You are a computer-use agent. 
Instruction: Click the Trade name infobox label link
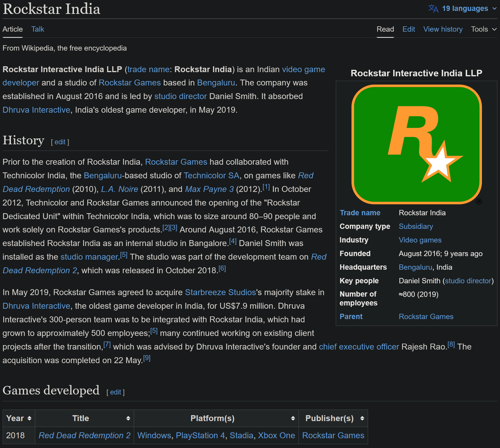tap(360, 213)
